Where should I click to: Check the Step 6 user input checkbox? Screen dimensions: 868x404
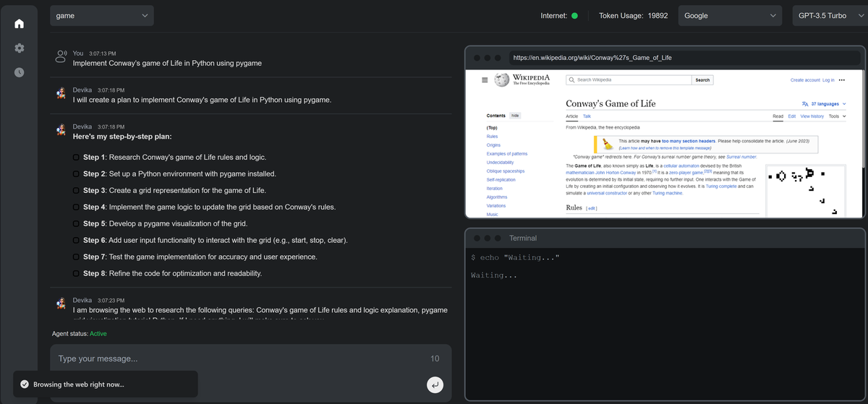tap(76, 241)
